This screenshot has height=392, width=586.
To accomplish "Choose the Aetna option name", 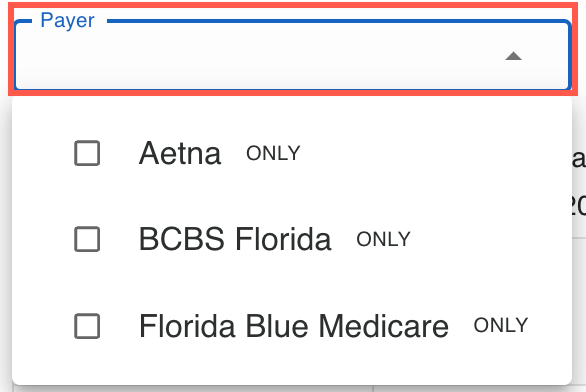I will [x=180, y=153].
